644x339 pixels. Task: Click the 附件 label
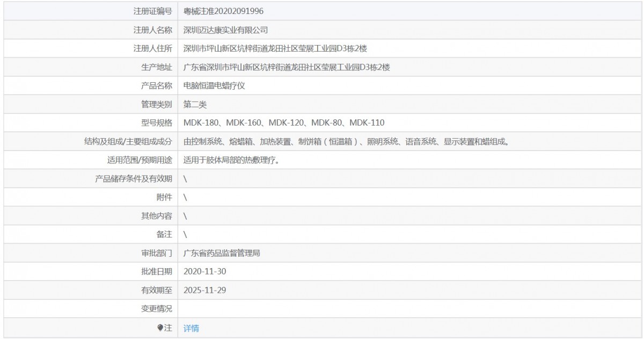pos(164,197)
